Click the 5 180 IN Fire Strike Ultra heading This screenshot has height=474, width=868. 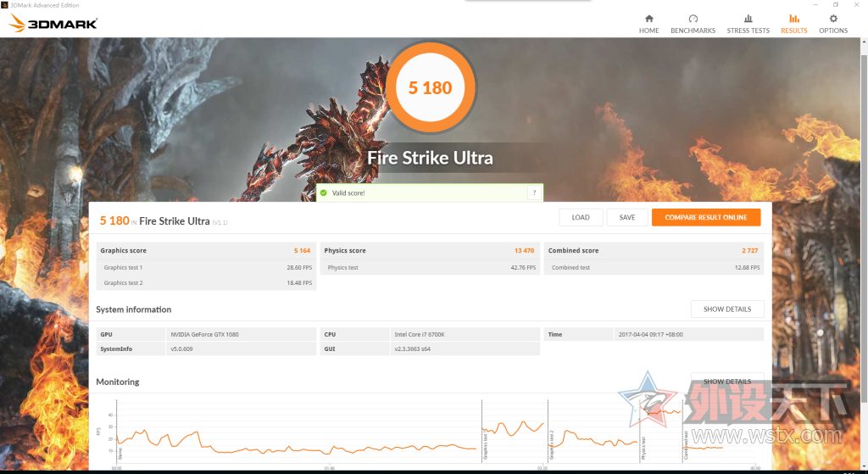pyautogui.click(x=164, y=221)
